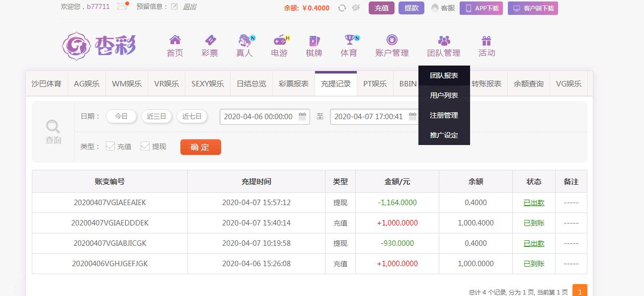Switch to the BBIN tab
This screenshot has width=644, height=296.
(x=406, y=84)
